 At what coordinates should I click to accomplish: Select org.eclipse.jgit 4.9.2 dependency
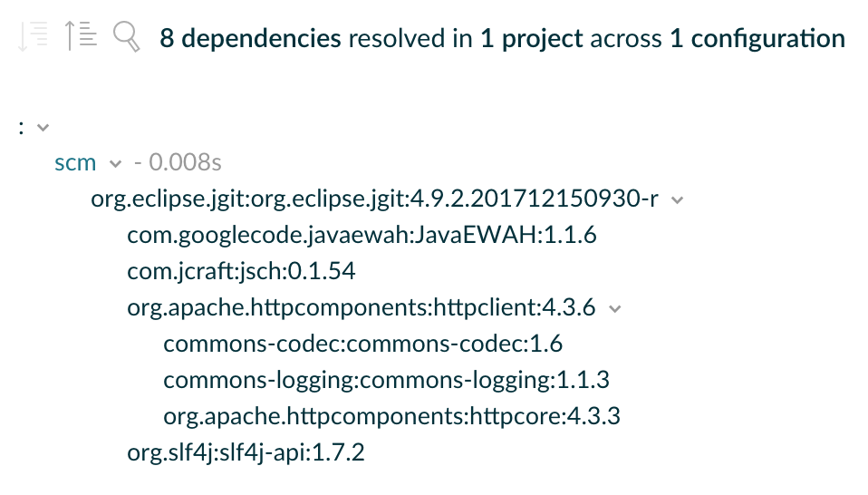coord(374,199)
